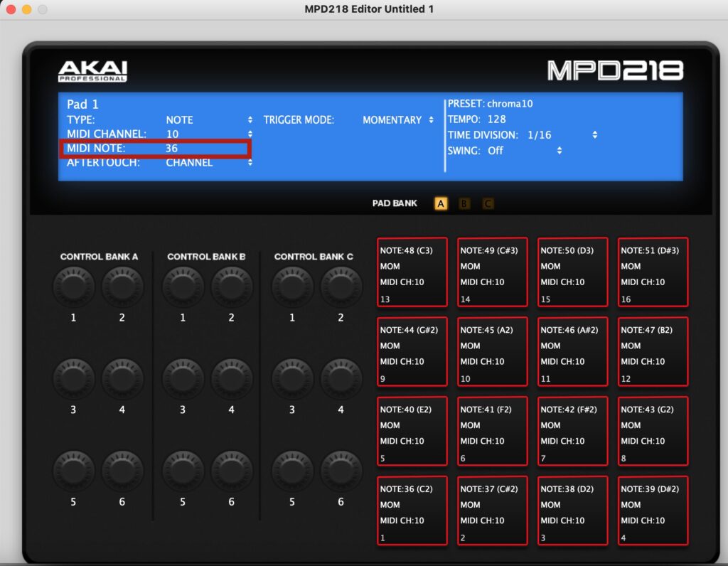The height and width of the screenshot is (566, 728).
Task: Select pad 6 with NOTE:41 (F2)
Action: (x=493, y=431)
